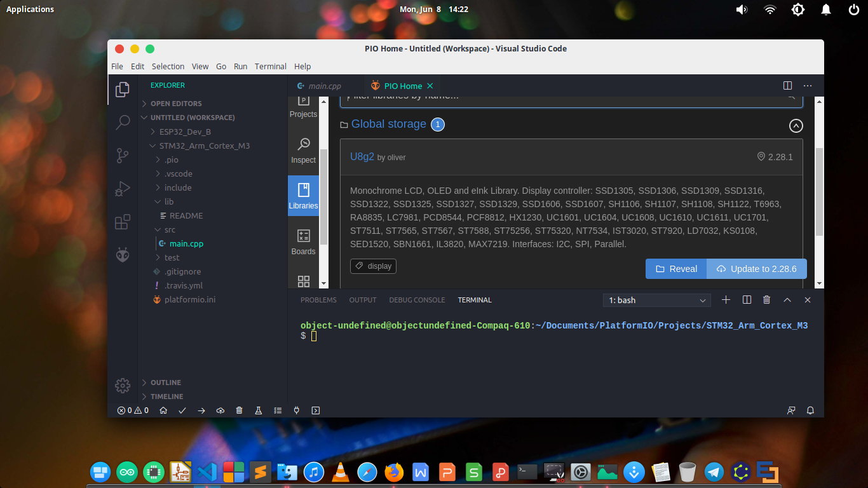868x488 pixels.
Task: Click the feedback icon in the status bar
Action: 791,410
